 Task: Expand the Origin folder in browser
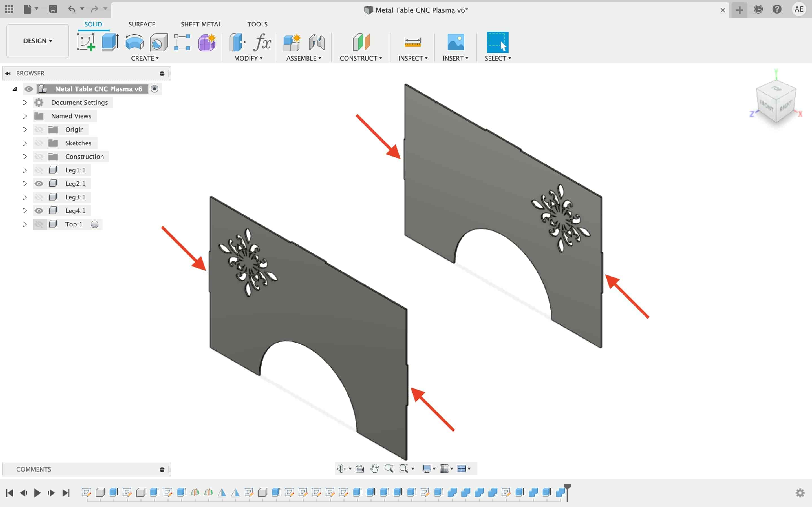(24, 129)
